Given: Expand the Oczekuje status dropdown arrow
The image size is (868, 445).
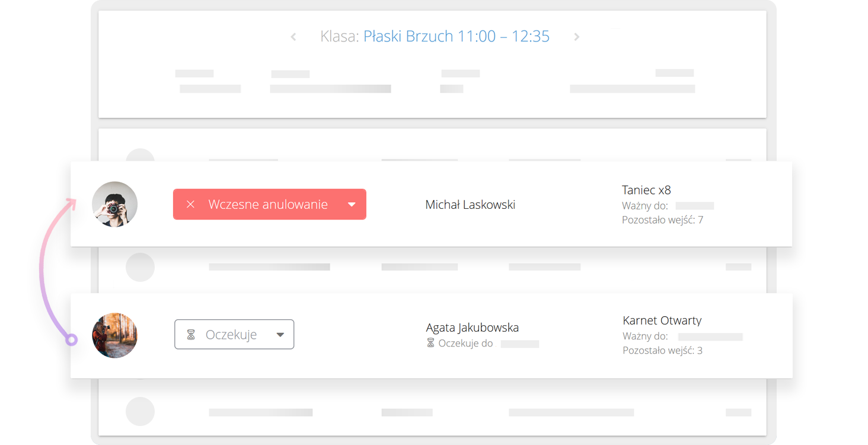Looking at the screenshot, I should (x=280, y=335).
